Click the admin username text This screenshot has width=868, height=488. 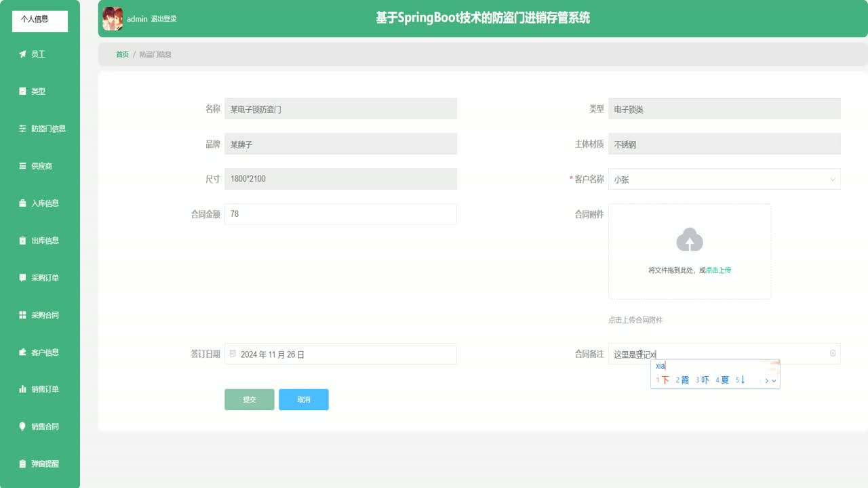tap(137, 19)
